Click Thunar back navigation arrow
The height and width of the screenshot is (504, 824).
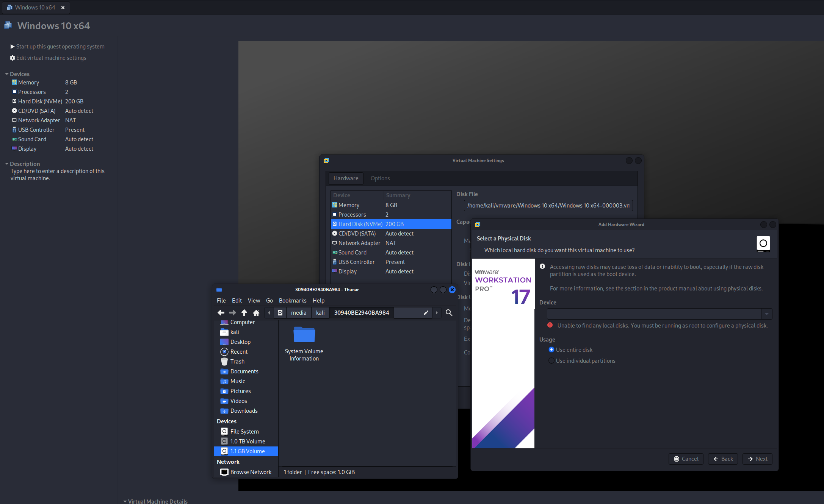[x=221, y=313]
